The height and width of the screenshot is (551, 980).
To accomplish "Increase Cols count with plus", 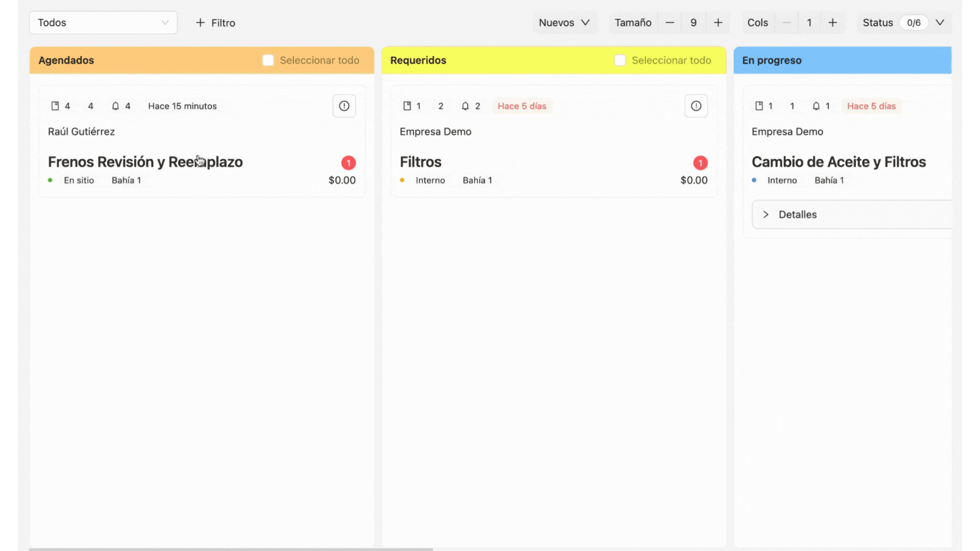I will pyautogui.click(x=832, y=22).
